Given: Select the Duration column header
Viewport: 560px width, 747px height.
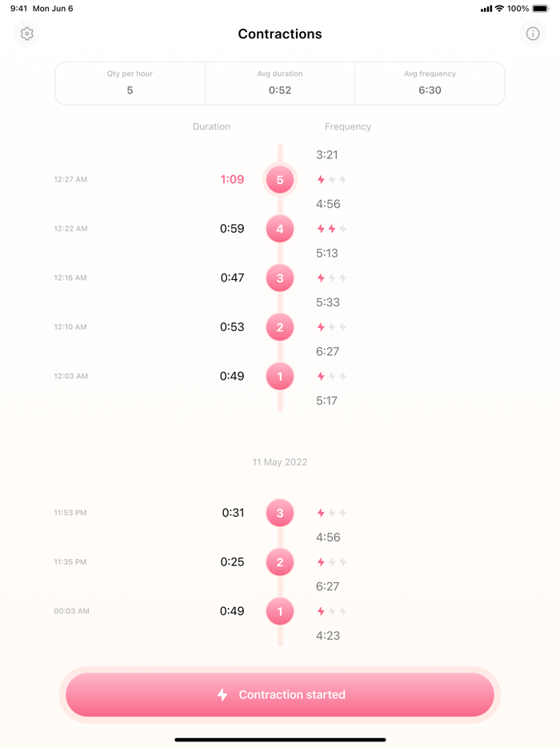Looking at the screenshot, I should click(x=211, y=126).
